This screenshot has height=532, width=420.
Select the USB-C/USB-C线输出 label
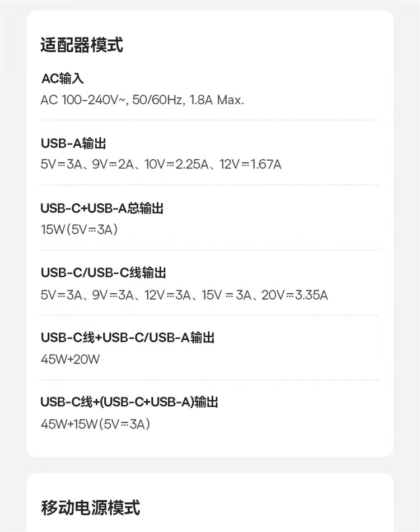click(104, 273)
